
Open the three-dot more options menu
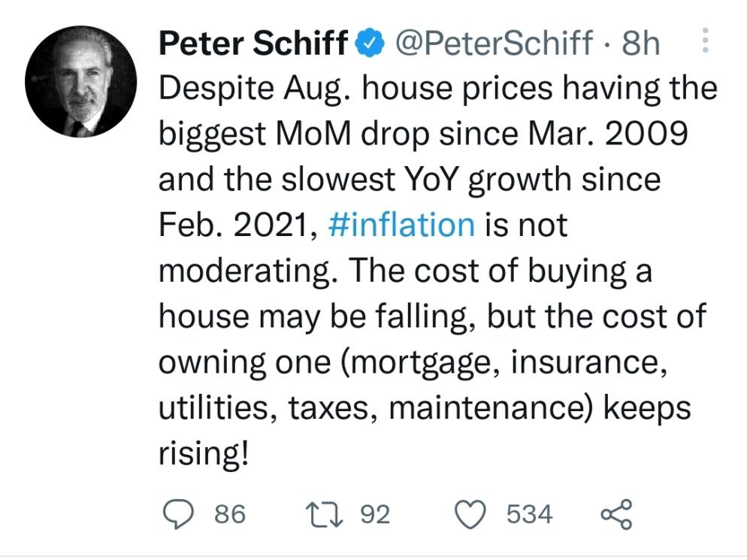(705, 41)
